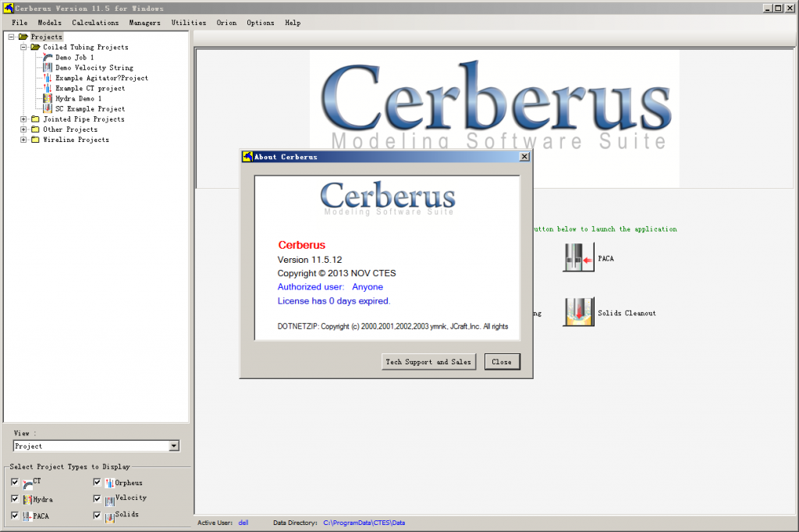Open the Models menu
799x532 pixels.
coord(49,23)
